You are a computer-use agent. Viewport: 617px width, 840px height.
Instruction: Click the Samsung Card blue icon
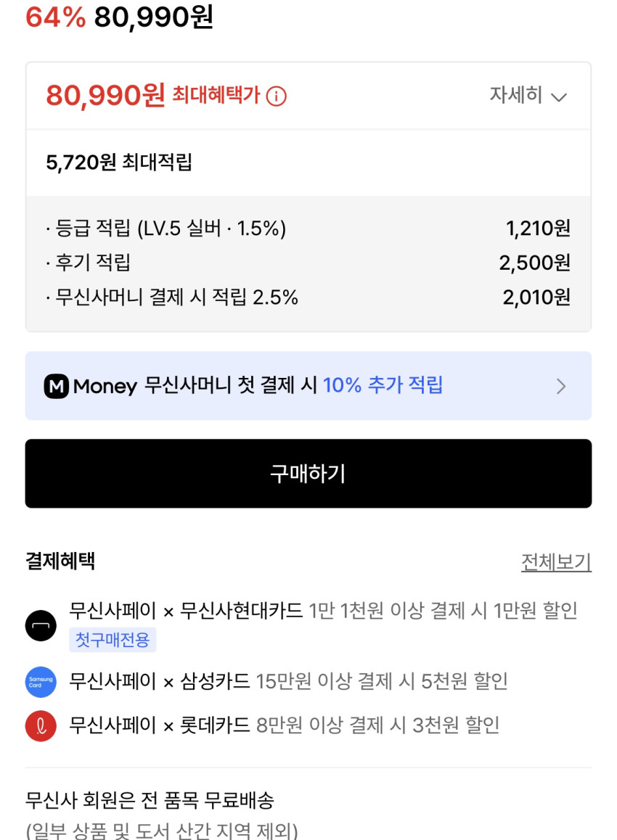click(x=41, y=682)
